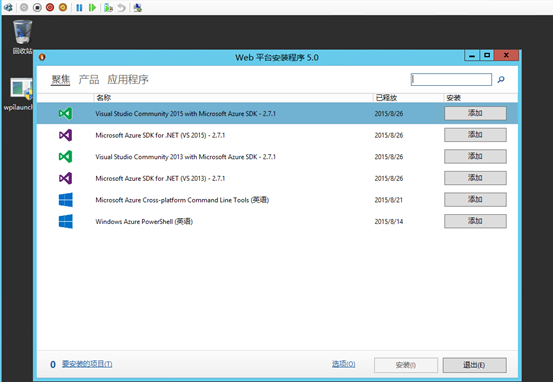553x382 pixels.
Task: Select the Visual Studio Community 2015 row text
Action: click(186, 114)
